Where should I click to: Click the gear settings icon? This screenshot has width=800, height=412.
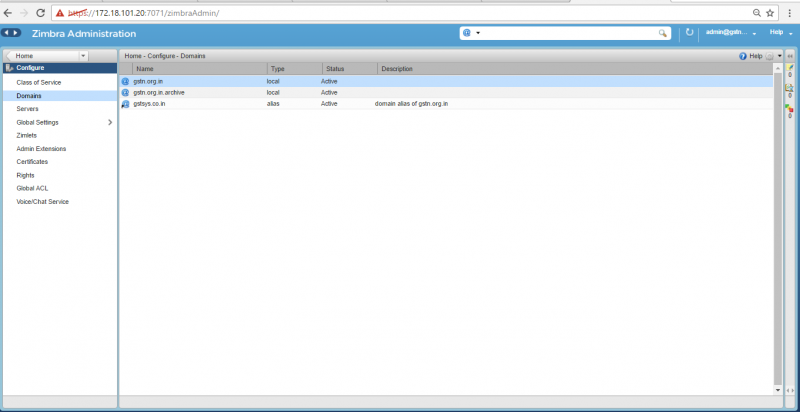point(769,56)
